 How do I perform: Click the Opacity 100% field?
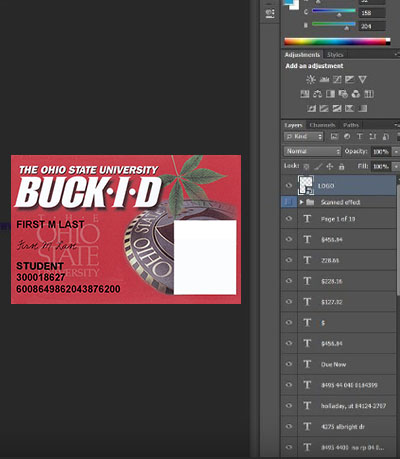pos(381,152)
